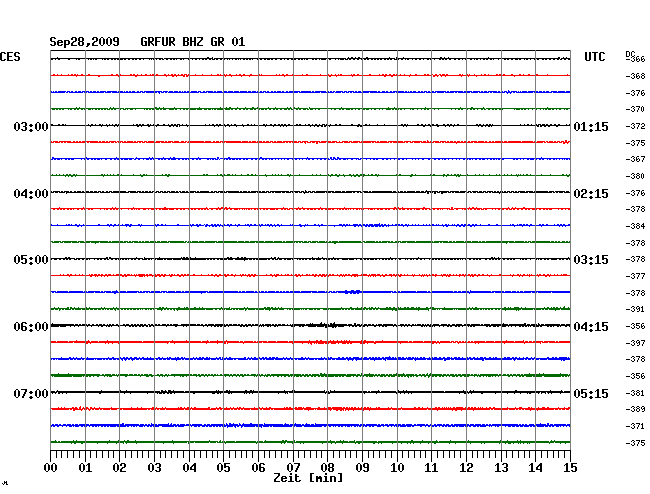
Task: Click the DC offset value -384
Action: [635, 226]
